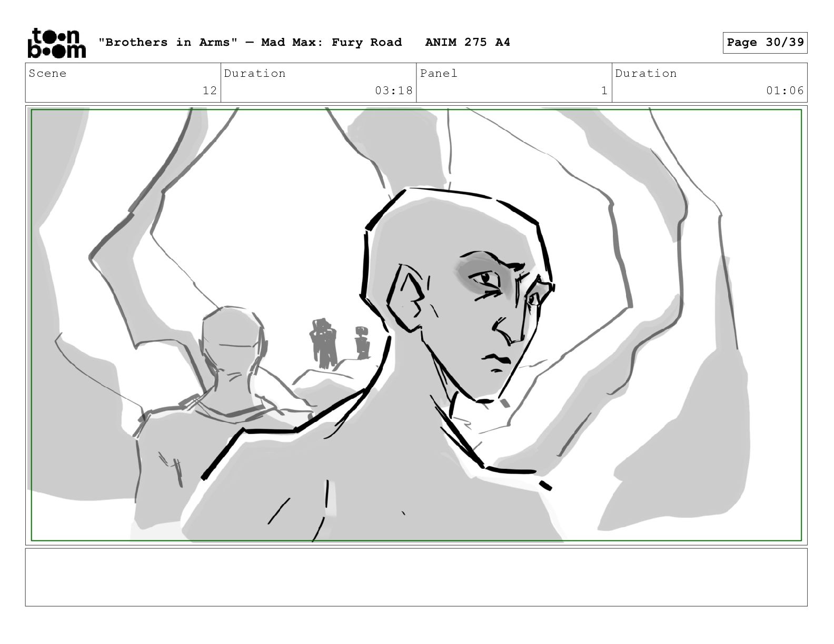The width and height of the screenshot is (834, 644).
Task: Click the Panel label
Action: [x=439, y=73]
